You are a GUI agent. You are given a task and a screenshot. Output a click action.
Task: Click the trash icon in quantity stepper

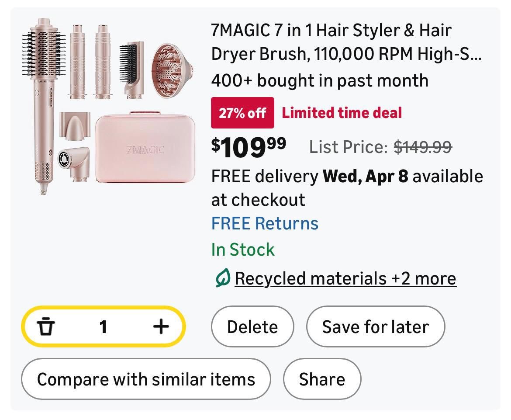45,326
